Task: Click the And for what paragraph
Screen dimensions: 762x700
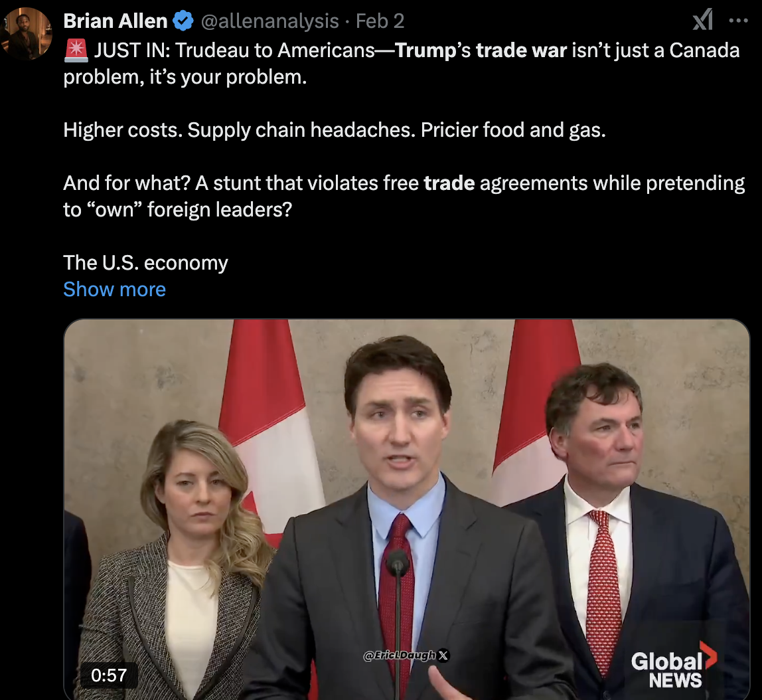Action: 404,197
